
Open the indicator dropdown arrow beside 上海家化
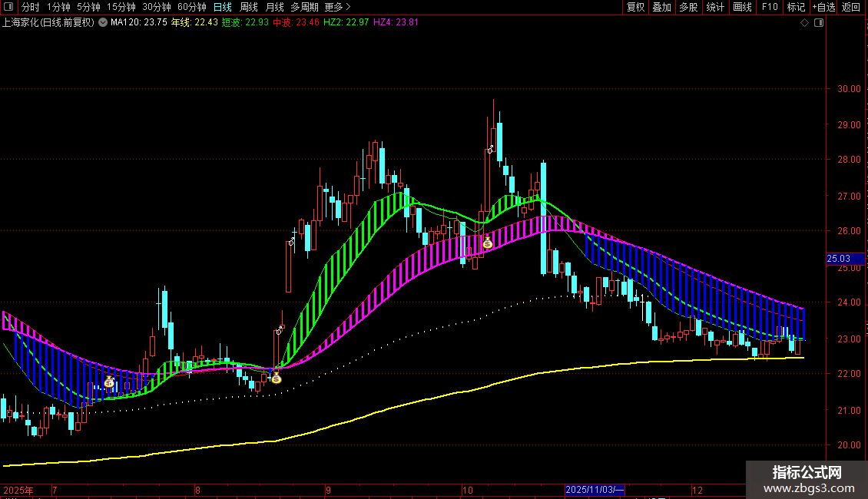103,23
